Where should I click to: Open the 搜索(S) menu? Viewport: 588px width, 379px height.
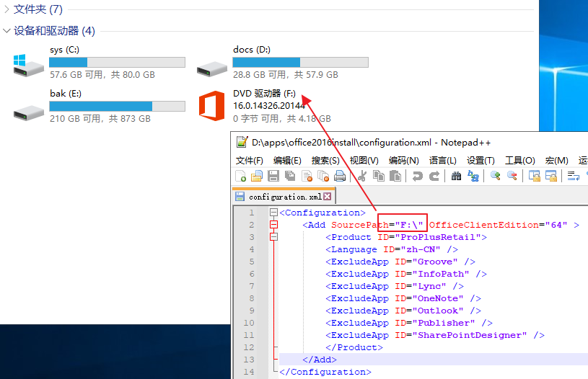(x=325, y=160)
